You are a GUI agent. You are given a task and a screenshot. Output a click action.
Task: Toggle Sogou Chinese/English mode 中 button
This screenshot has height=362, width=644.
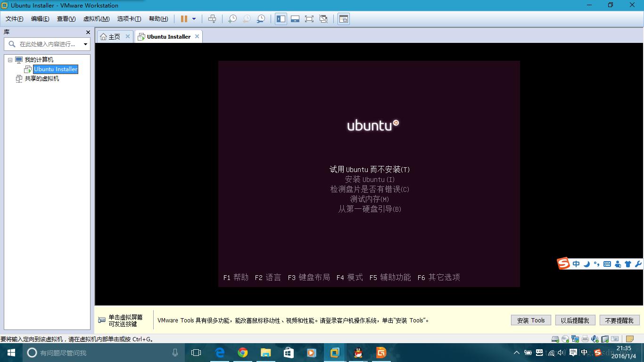pyautogui.click(x=576, y=264)
